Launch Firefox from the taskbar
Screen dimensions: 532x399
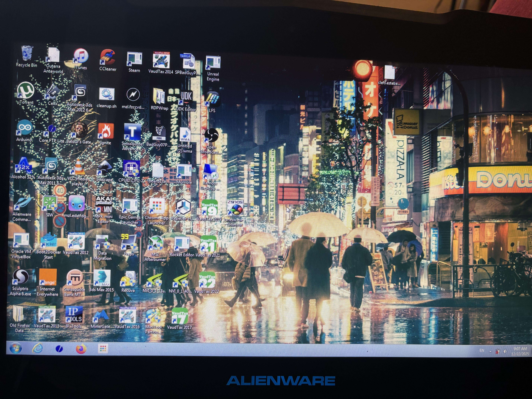[81, 349]
